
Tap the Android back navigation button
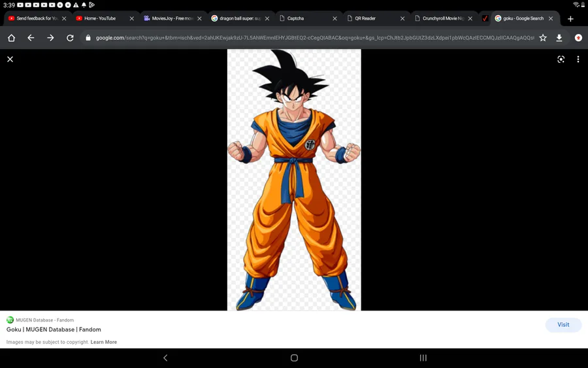(x=165, y=358)
